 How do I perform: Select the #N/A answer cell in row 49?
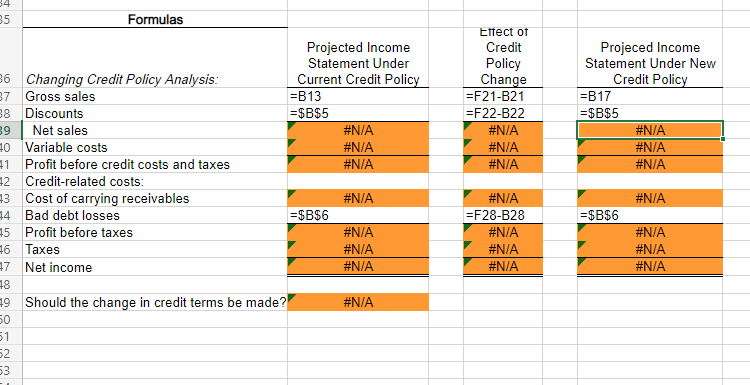(358, 302)
